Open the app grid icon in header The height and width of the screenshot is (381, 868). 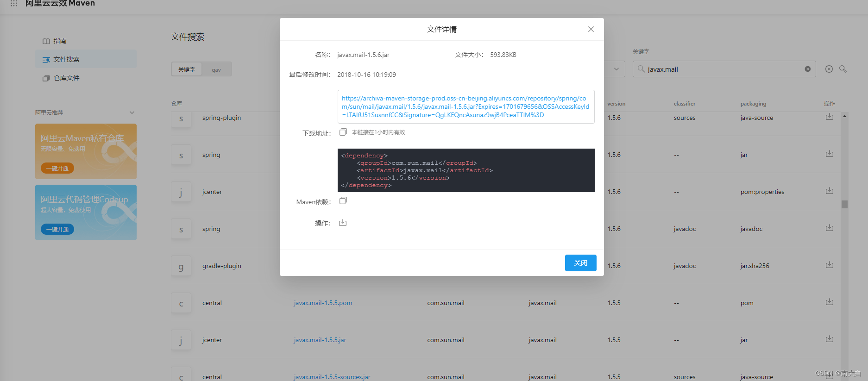coord(14,3)
